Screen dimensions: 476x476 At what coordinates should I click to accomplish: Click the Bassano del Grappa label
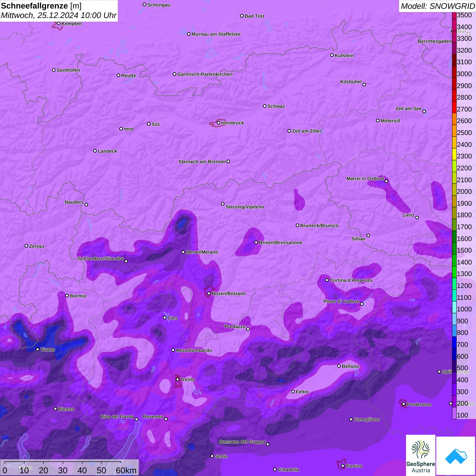tap(242, 442)
